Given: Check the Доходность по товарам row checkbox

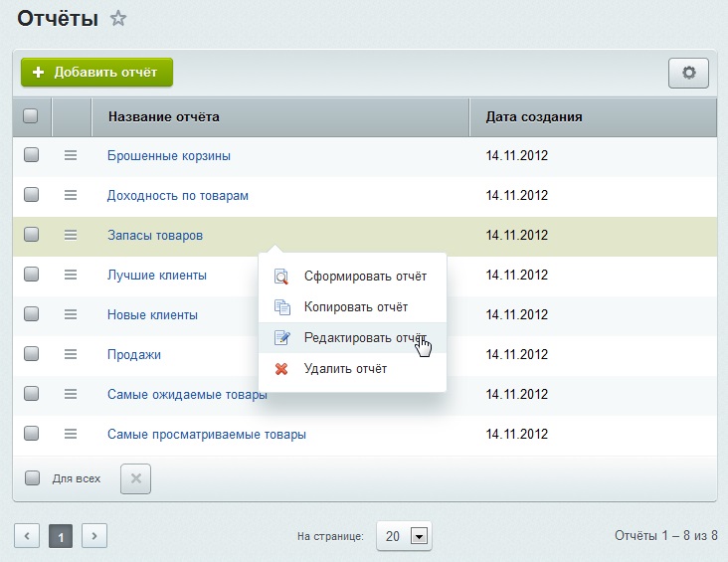Looking at the screenshot, I should click(32, 195).
